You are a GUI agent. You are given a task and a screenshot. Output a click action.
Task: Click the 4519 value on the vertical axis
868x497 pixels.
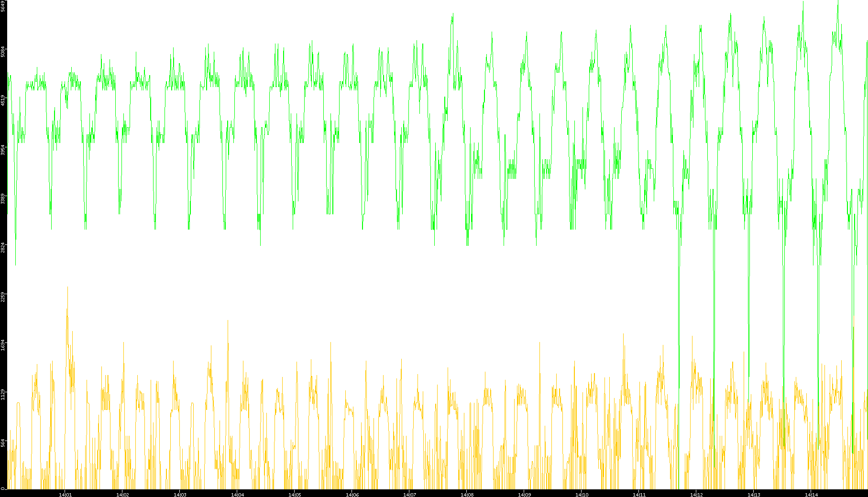pyautogui.click(x=3, y=100)
